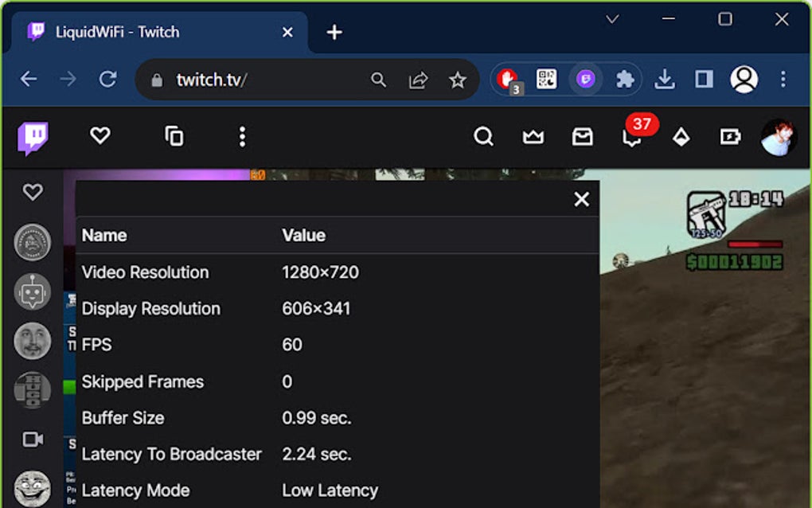This screenshot has height=508, width=812.
Task: Click the Get Bits diamond icon
Action: (681, 137)
